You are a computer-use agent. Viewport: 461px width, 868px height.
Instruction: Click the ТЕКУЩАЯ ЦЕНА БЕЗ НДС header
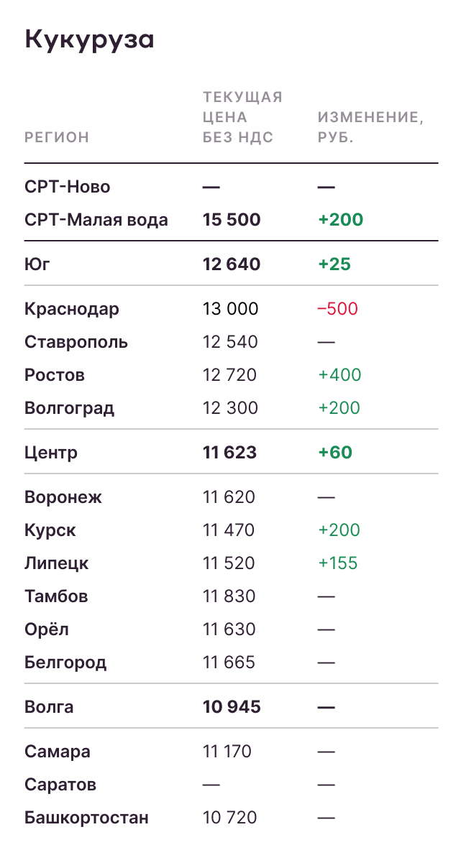pos(242,117)
